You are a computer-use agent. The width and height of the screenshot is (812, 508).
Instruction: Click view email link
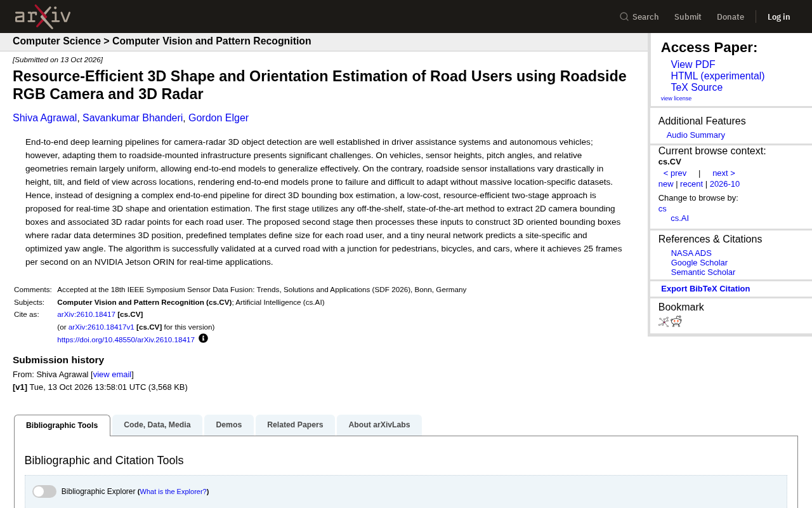tap(112, 375)
